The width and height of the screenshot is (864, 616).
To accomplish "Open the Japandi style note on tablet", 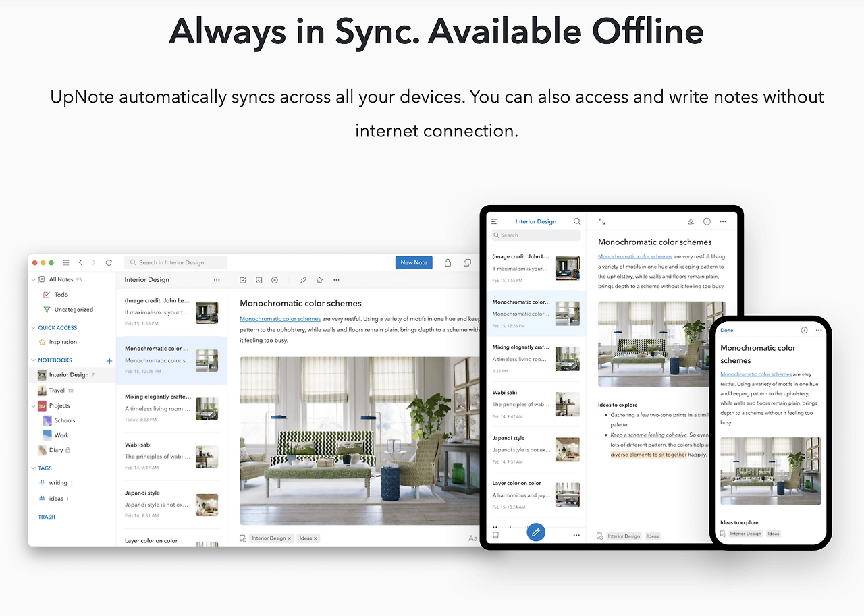I will pyautogui.click(x=536, y=449).
